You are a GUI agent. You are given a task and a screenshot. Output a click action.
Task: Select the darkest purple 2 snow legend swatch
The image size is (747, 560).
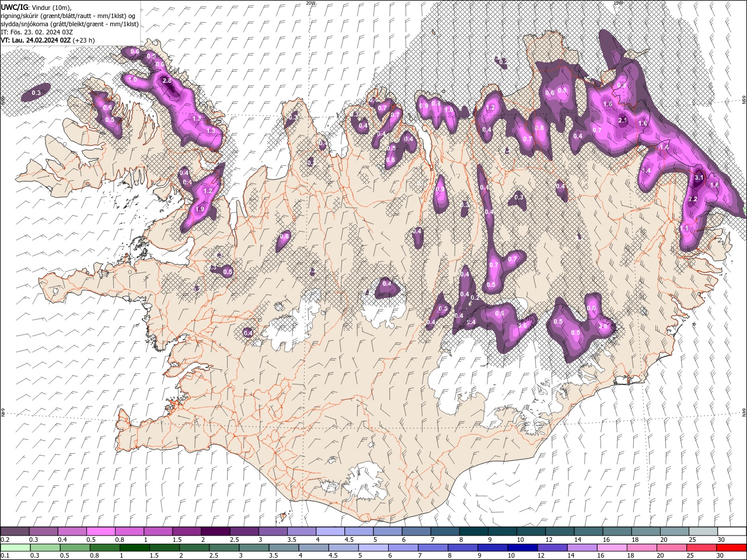click(x=215, y=531)
